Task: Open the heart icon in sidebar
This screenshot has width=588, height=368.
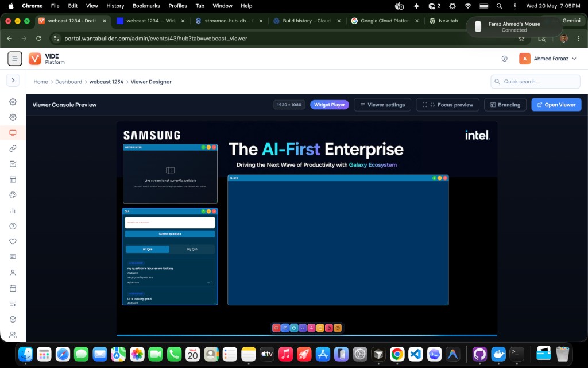Action: click(x=13, y=241)
